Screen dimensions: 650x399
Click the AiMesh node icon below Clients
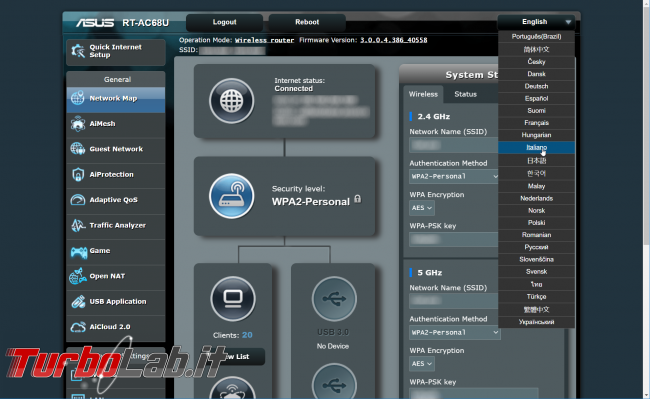point(233,388)
